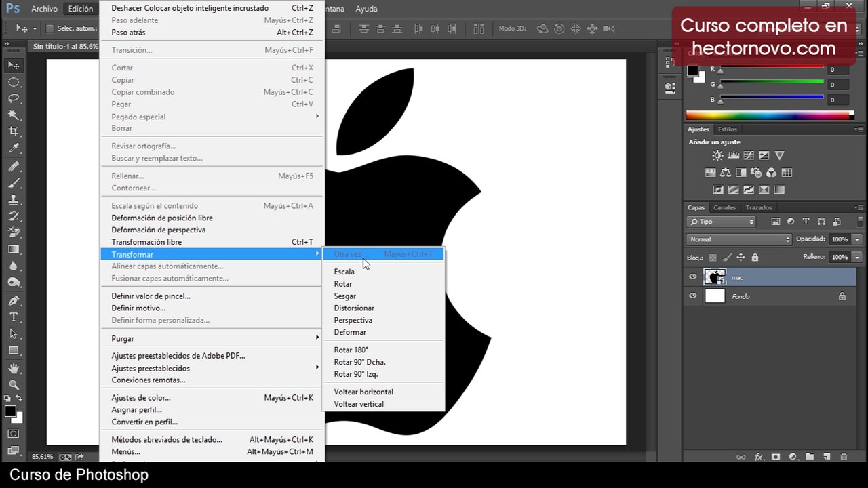Choose Escala from Transformar submenu

(x=344, y=272)
